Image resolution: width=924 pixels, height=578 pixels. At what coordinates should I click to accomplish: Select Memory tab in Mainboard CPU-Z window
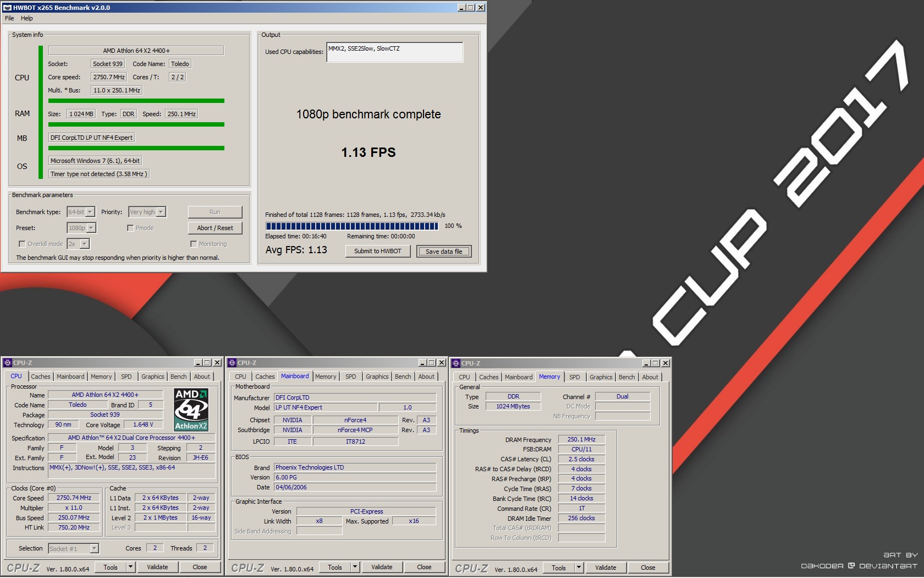(x=326, y=377)
